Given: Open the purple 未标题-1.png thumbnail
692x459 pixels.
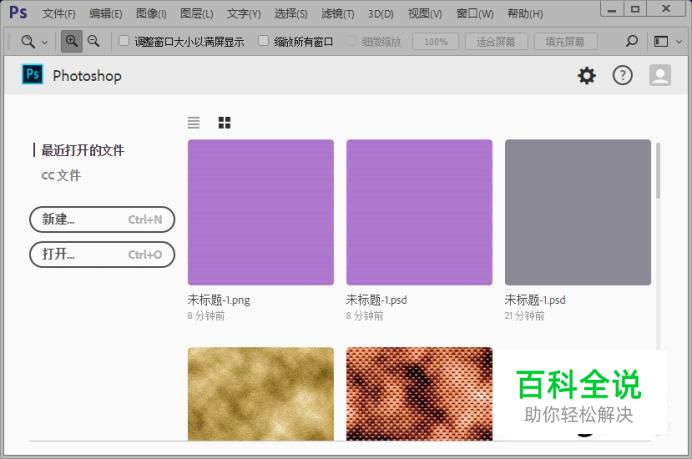Looking at the screenshot, I should tap(261, 212).
